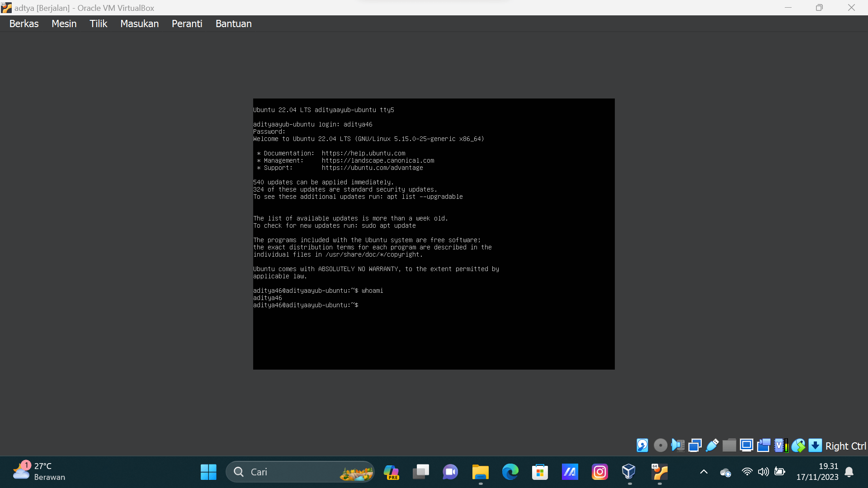This screenshot has height=488, width=868.
Task: Click the 'adityaayub-ubuntu login: aditya46' line
Action: pyautogui.click(x=313, y=124)
